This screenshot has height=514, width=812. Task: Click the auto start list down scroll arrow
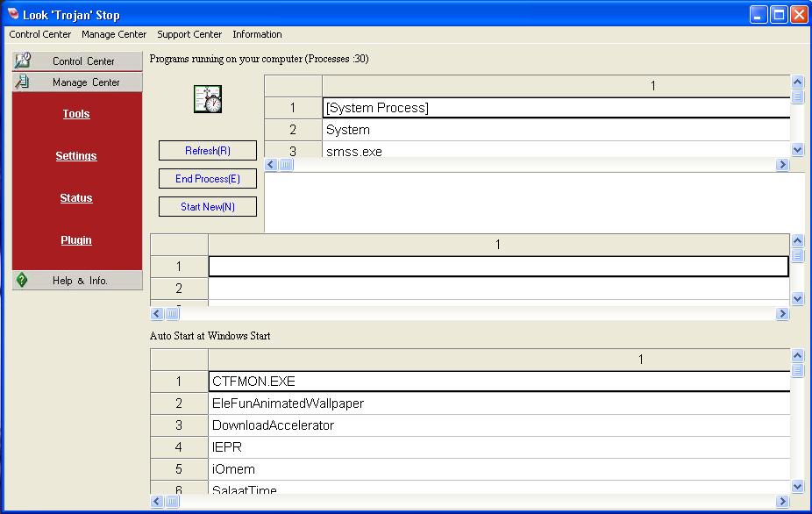797,487
